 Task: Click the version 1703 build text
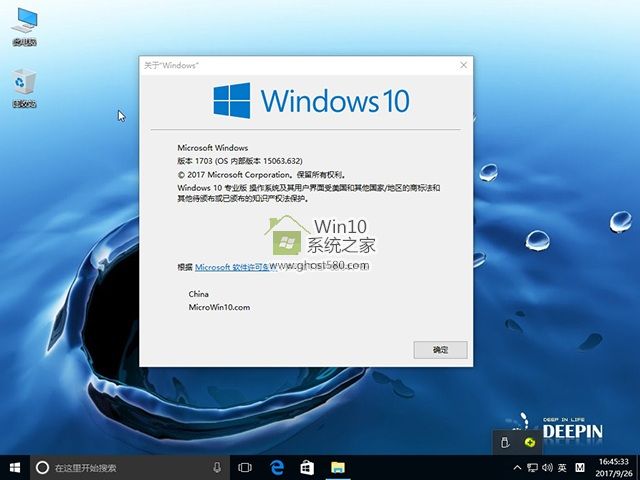240,161
